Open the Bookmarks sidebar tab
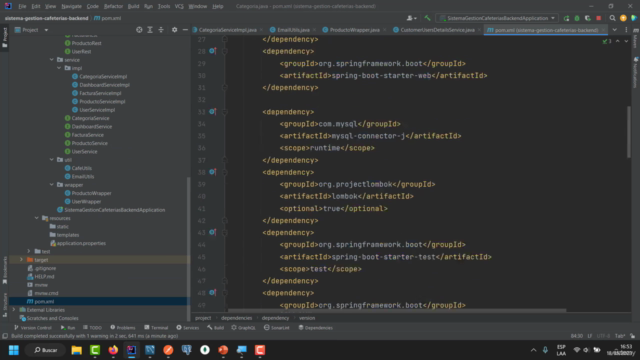This screenshot has width=640, height=360. [4, 270]
